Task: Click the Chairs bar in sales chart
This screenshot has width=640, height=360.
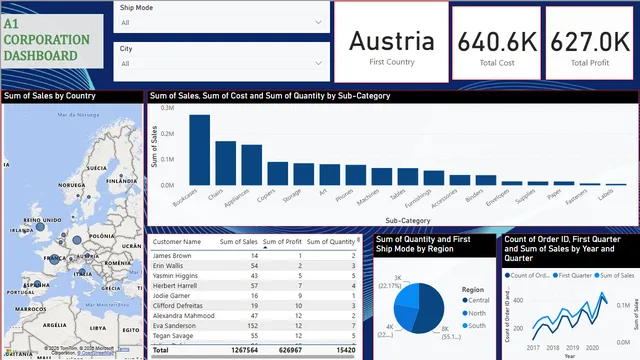Action: tap(226, 163)
